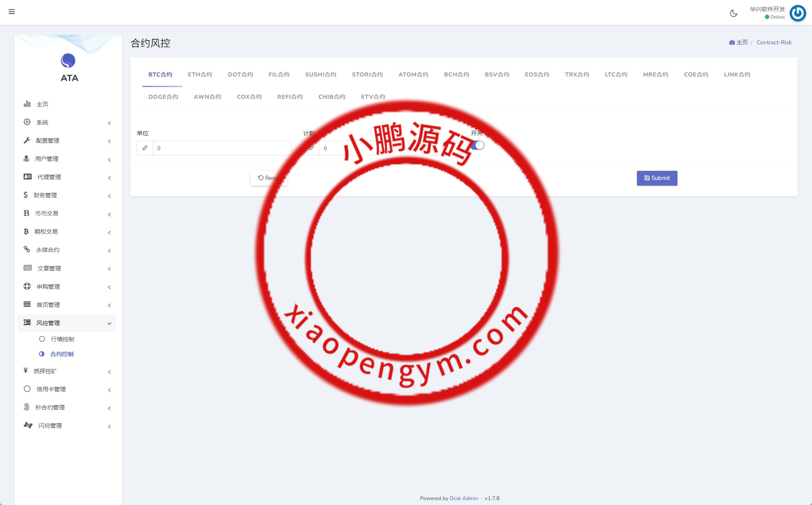This screenshot has width=812, height=505.
Task: Click the user avatar power icon
Action: 798,13
